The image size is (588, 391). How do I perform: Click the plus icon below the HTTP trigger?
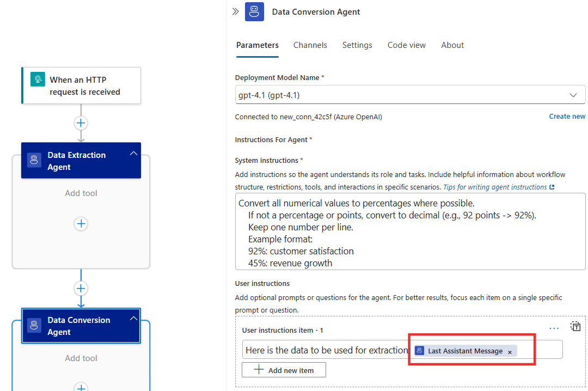tap(81, 123)
